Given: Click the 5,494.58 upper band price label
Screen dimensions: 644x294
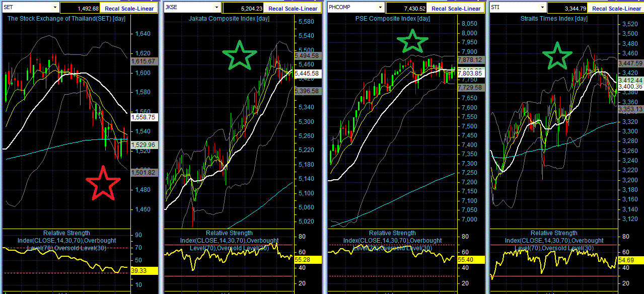Looking at the screenshot, I should point(308,55).
